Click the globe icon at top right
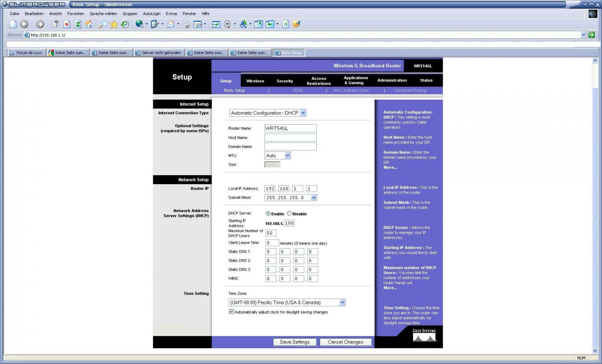The image size is (602, 364). coord(593,14)
